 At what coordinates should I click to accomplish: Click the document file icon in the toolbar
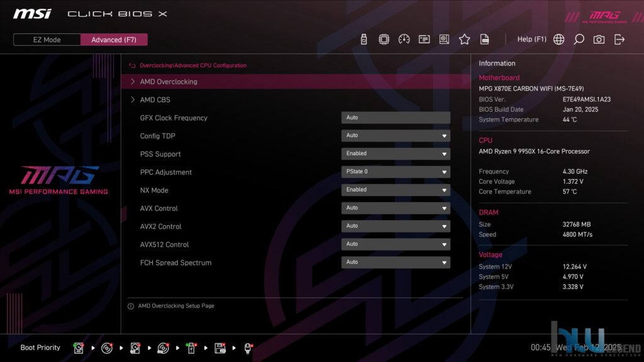484,40
